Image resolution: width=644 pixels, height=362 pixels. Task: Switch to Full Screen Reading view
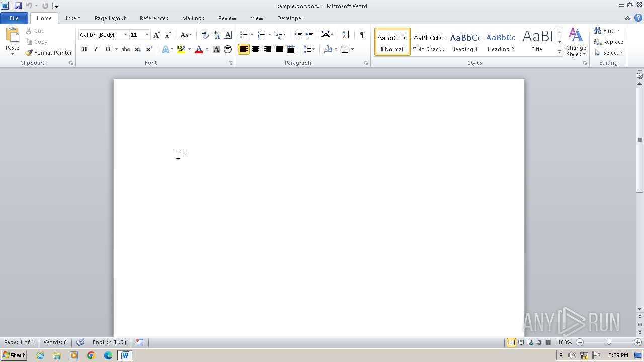click(520, 342)
